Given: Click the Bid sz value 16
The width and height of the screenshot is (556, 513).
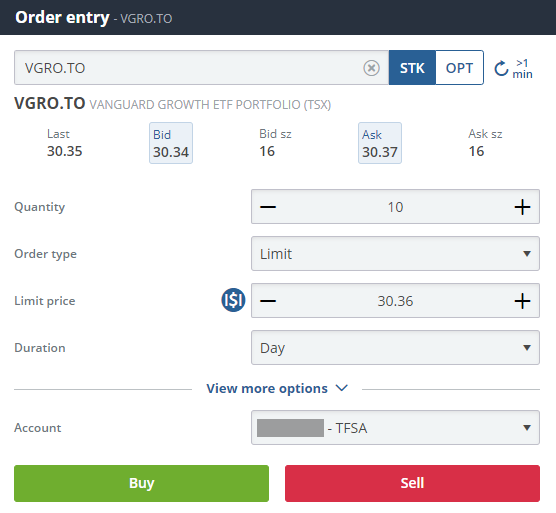Looking at the screenshot, I should (267, 151).
